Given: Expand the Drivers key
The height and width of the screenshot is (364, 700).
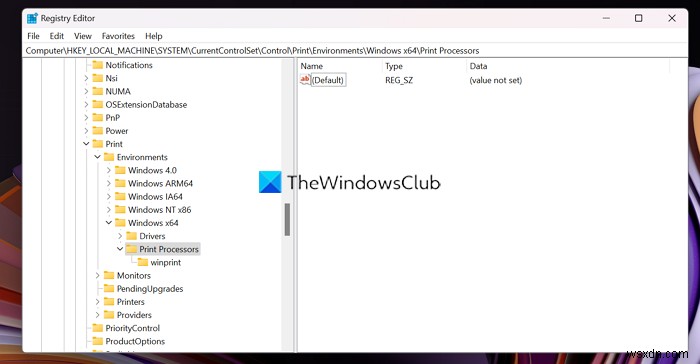Looking at the screenshot, I should (120, 236).
